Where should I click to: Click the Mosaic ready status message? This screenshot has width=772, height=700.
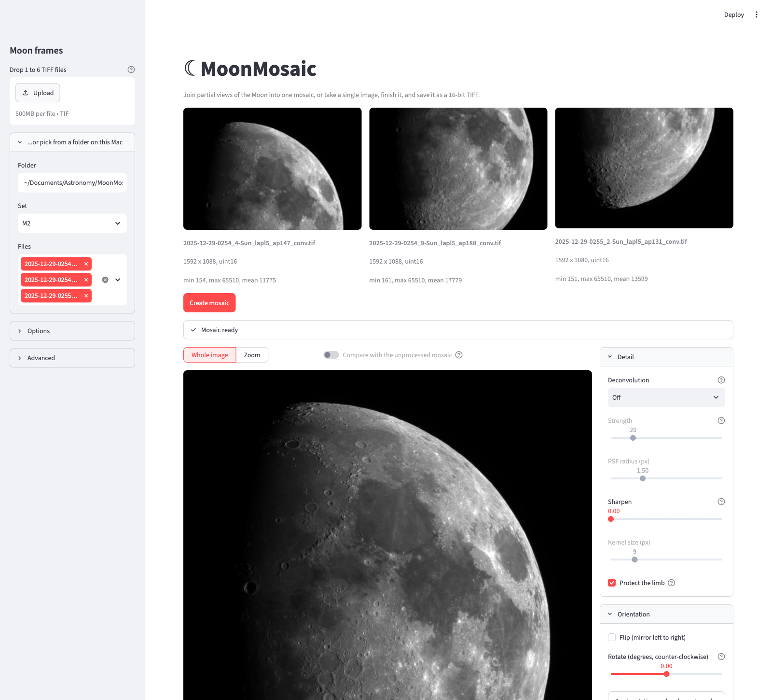458,330
